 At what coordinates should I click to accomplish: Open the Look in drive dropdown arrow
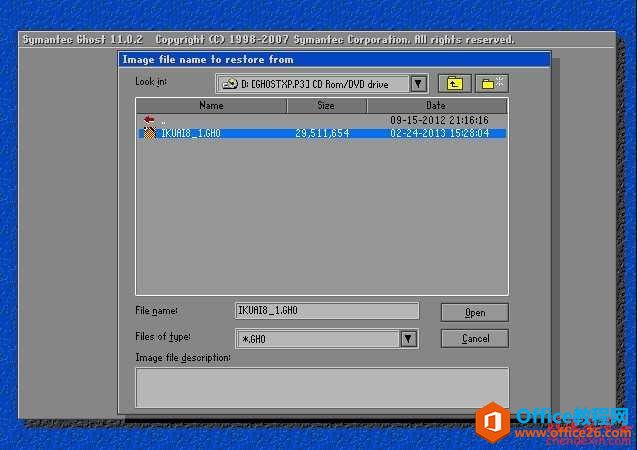(x=418, y=84)
